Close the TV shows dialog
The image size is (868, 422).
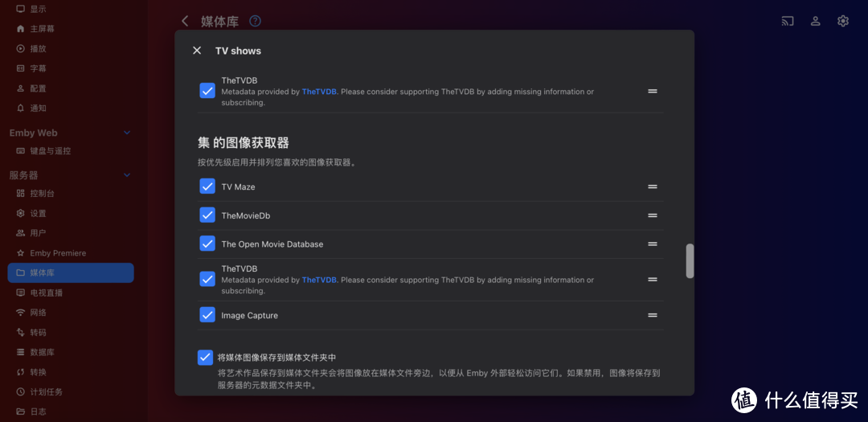[197, 51]
